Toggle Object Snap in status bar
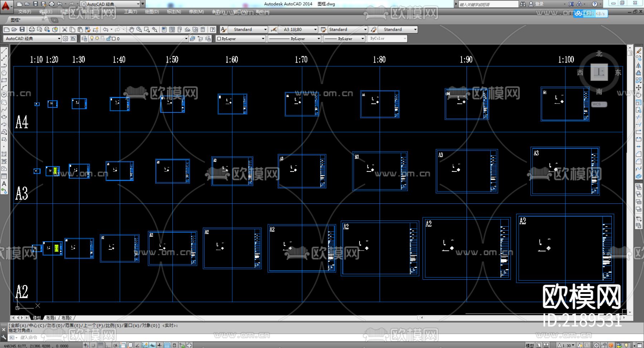Image resolution: width=644 pixels, height=348 pixels. click(123, 345)
